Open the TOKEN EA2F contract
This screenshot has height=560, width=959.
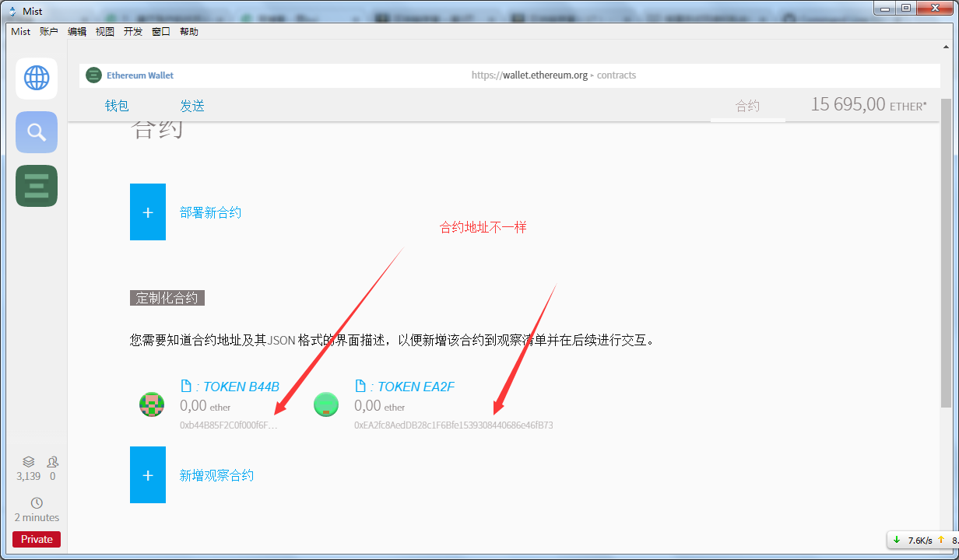point(412,387)
